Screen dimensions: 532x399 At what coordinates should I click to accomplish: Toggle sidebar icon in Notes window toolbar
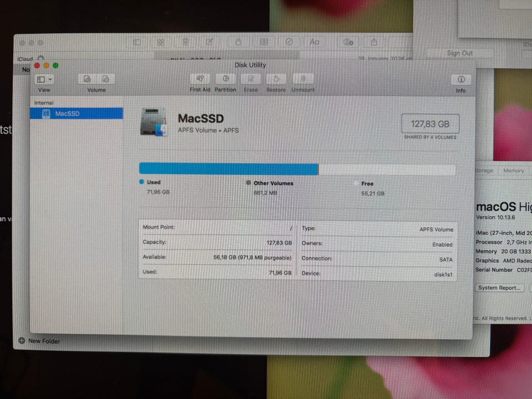137,42
